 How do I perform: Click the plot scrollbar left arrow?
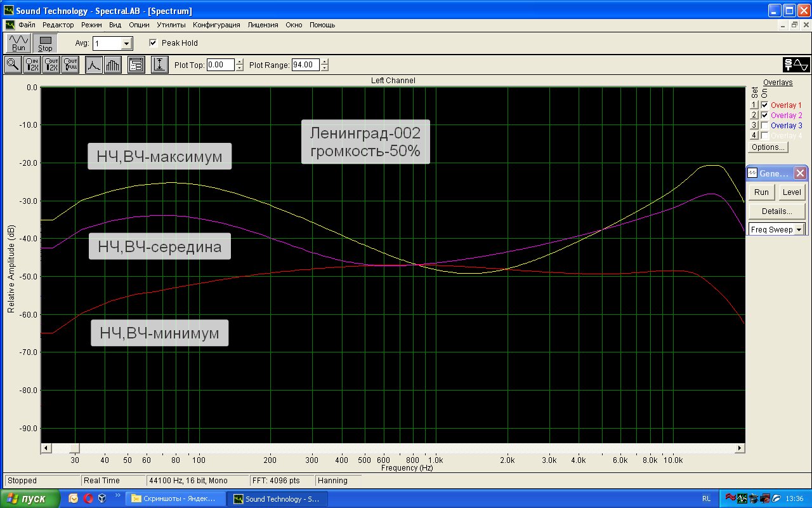pyautogui.click(x=46, y=448)
